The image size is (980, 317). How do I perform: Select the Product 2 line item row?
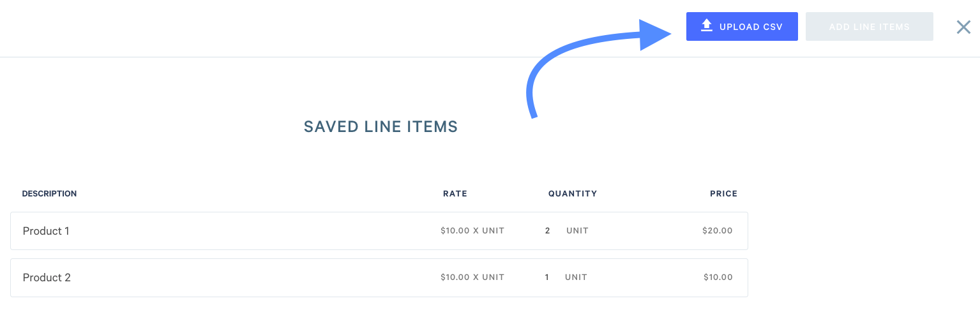[x=379, y=277]
